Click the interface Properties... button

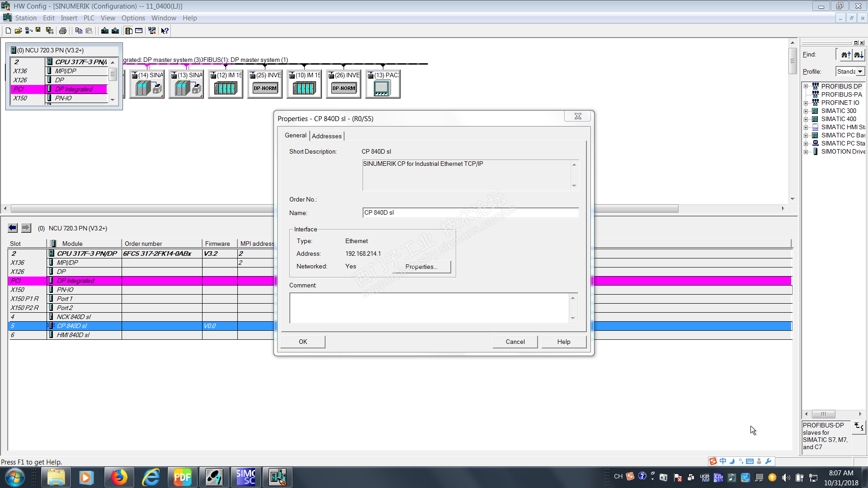421,267
